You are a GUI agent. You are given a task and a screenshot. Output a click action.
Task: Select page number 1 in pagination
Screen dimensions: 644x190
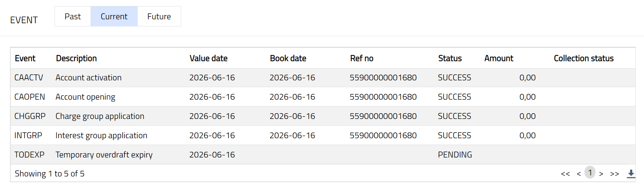(590, 173)
